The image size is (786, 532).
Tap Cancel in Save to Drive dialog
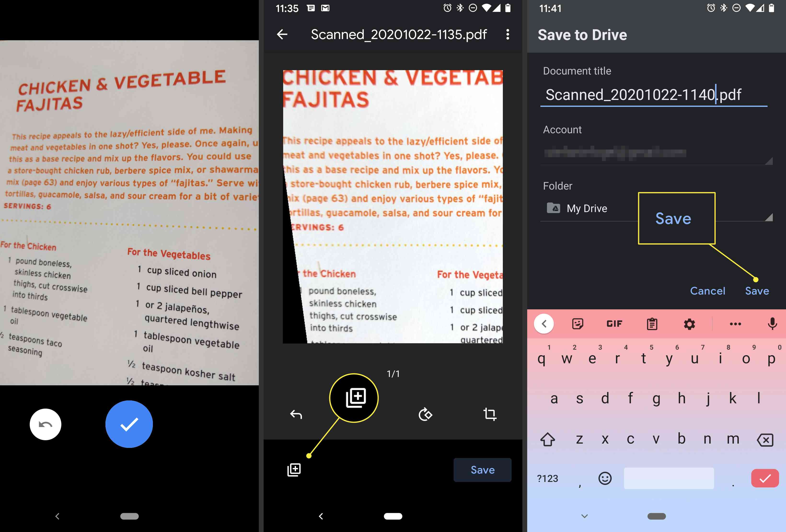707,290
